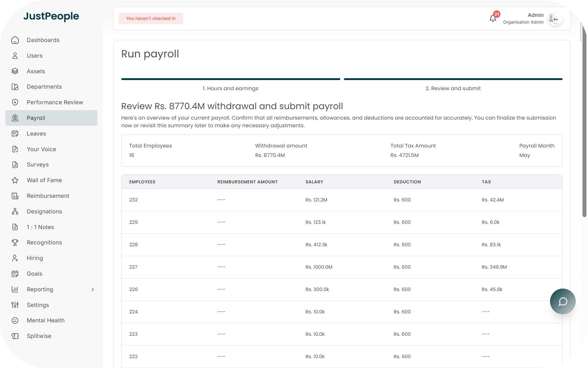The width and height of the screenshot is (588, 368).
Task: Click the Leaves calendar icon
Action: tap(15, 134)
